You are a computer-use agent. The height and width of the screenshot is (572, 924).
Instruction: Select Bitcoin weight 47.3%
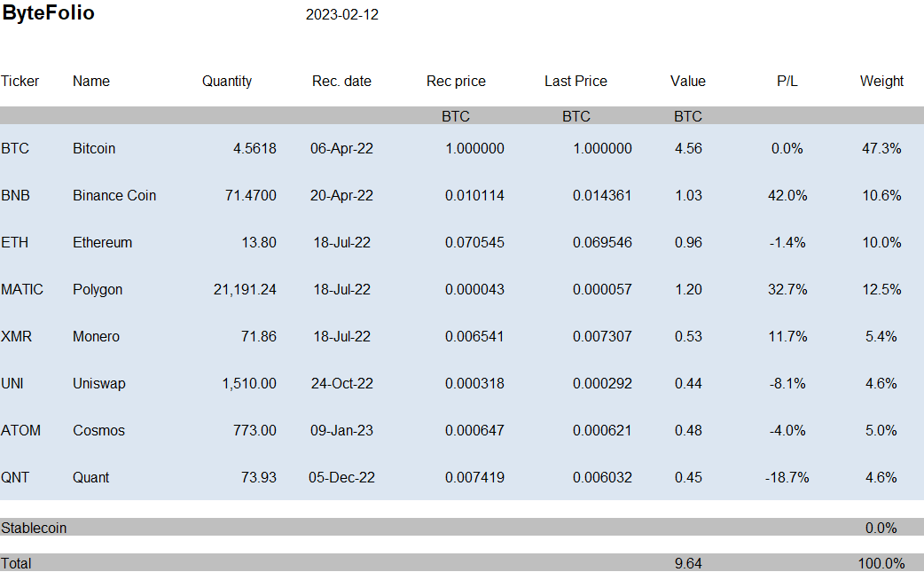tap(881, 148)
